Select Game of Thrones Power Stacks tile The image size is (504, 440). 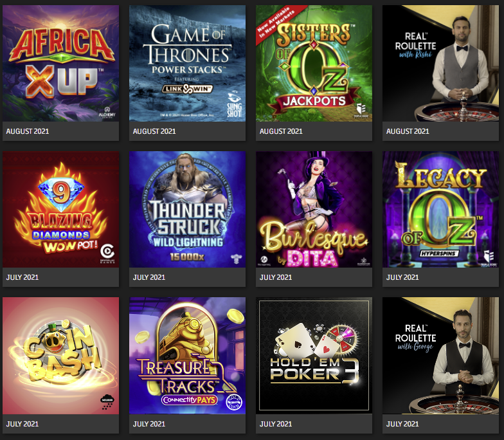pos(188,63)
